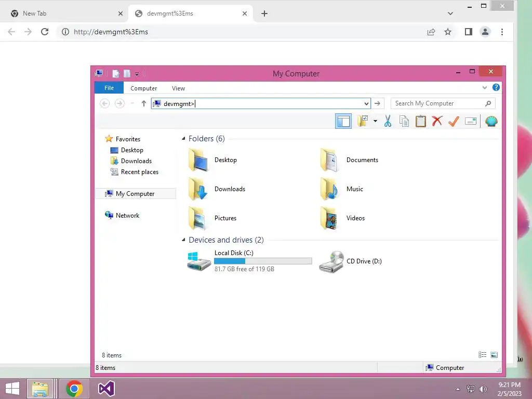Click the Go to arrow button
The width and height of the screenshot is (532, 399).
[x=377, y=103]
